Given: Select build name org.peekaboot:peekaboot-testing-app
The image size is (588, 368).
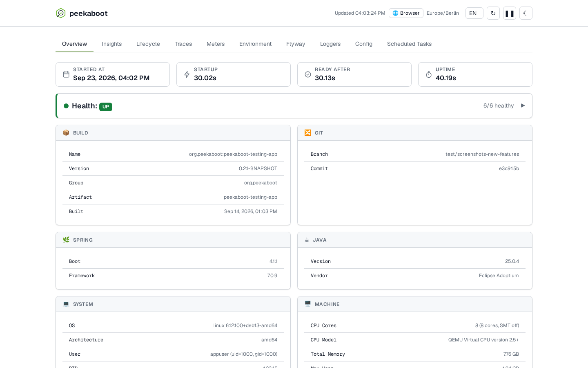Looking at the screenshot, I should pos(233,154).
